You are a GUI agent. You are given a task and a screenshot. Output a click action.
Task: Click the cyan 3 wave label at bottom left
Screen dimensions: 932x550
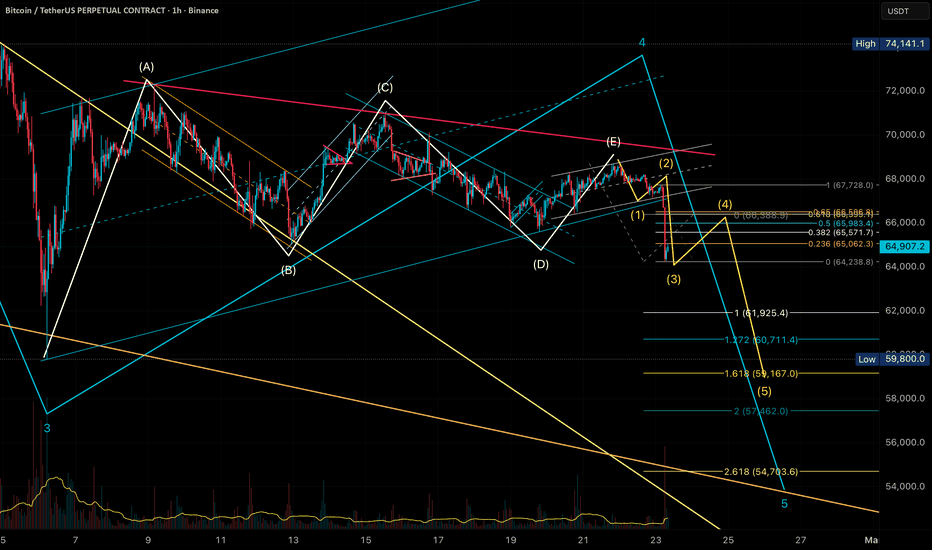[46, 427]
